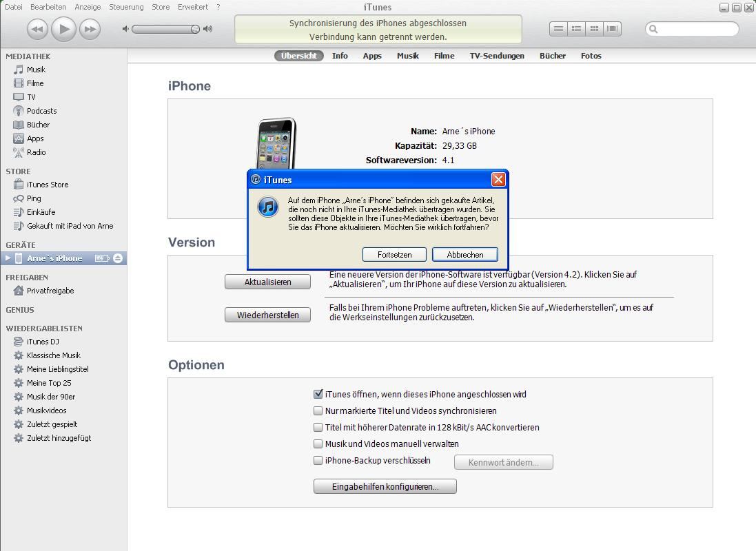This screenshot has width=756, height=551.
Task: Click the previous track rewind button
Action: pos(37,29)
